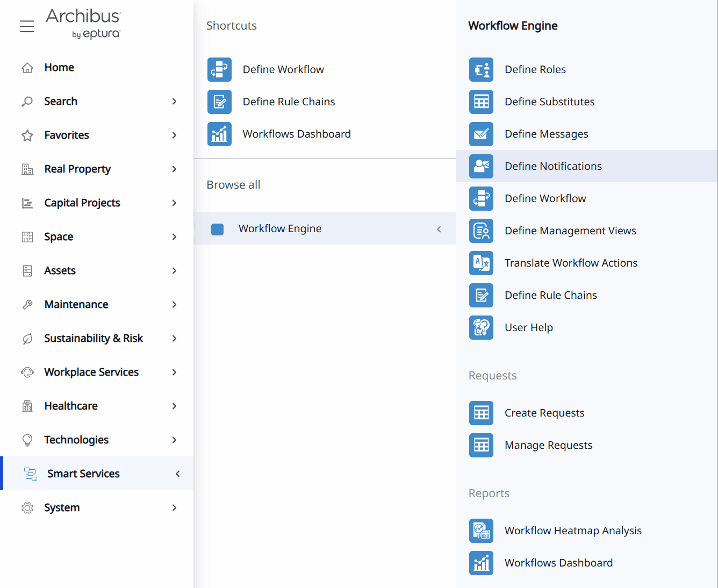Click the Archibus by Eptura logo
This screenshot has height=588, width=718.
(x=83, y=24)
